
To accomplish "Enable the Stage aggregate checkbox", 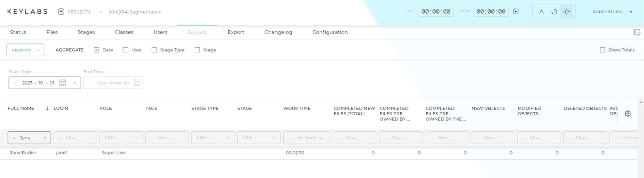I will click(197, 50).
